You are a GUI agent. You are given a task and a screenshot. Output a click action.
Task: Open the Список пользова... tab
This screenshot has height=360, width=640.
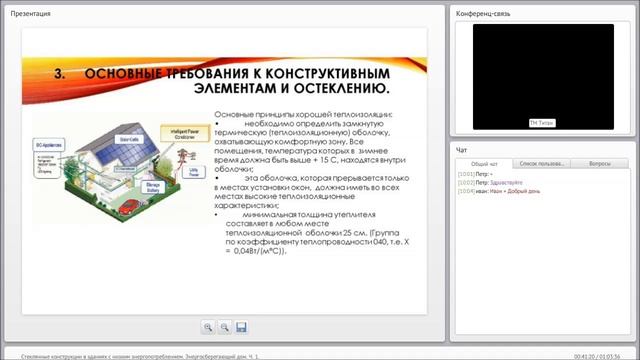(541, 164)
